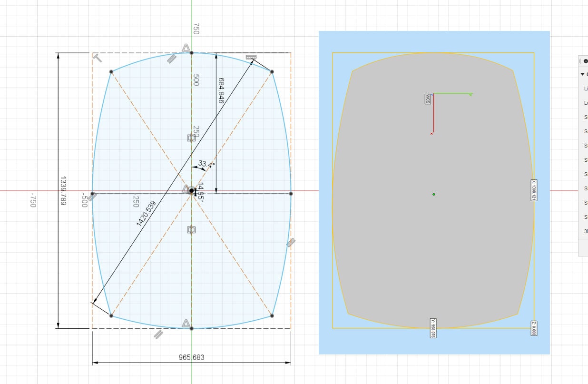The width and height of the screenshot is (588, 384).
Task: Select the bottom-left corner sketch point
Action: click(111, 315)
